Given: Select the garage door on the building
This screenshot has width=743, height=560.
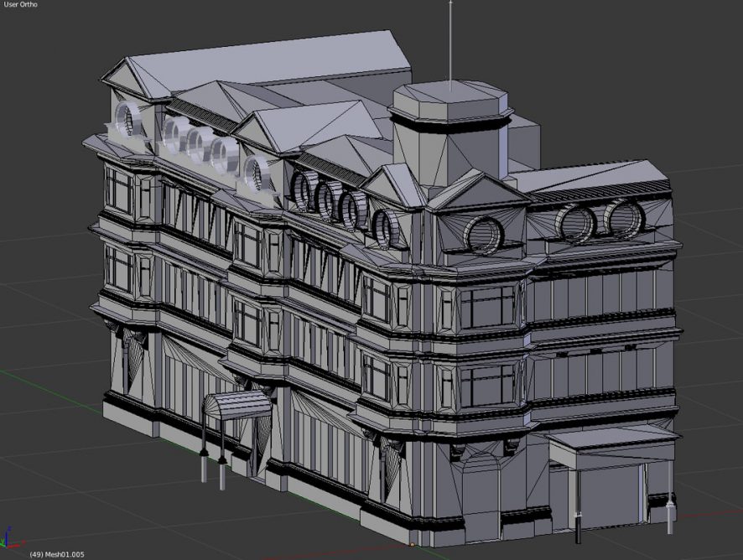Looking at the screenshot, I should tap(609, 497).
